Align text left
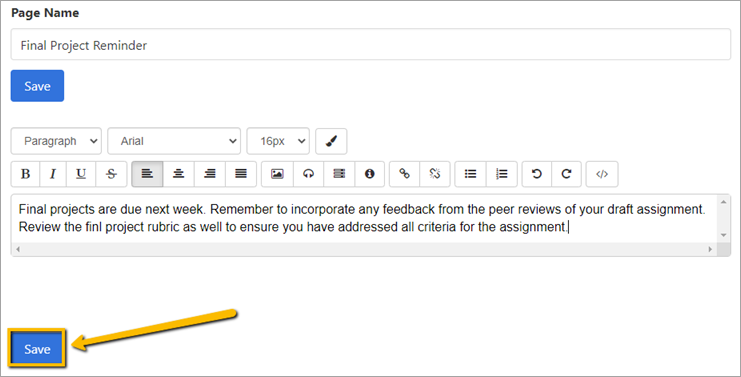This screenshot has height=377, width=741. click(x=147, y=174)
